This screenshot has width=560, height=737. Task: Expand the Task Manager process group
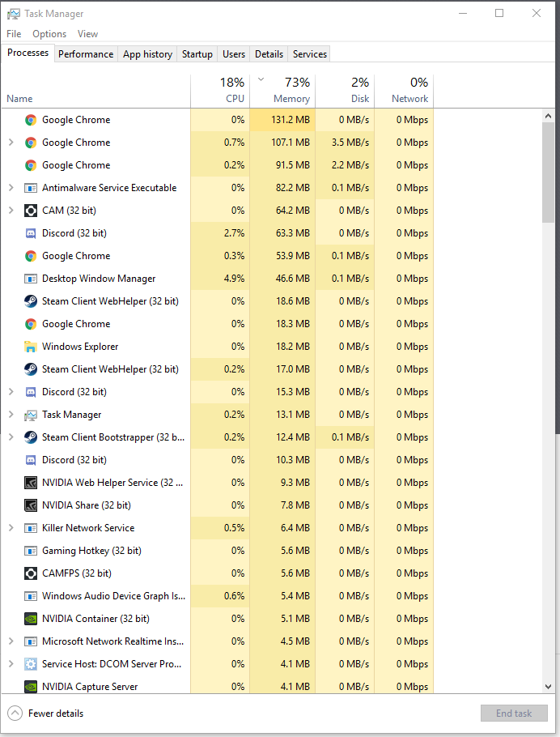(11, 414)
